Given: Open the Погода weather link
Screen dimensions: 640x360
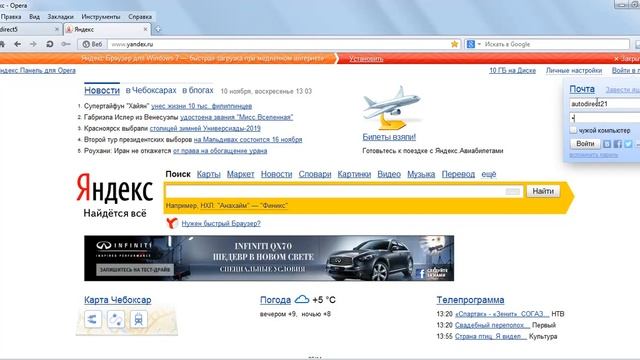Looking at the screenshot, I should pyautogui.click(x=276, y=300).
